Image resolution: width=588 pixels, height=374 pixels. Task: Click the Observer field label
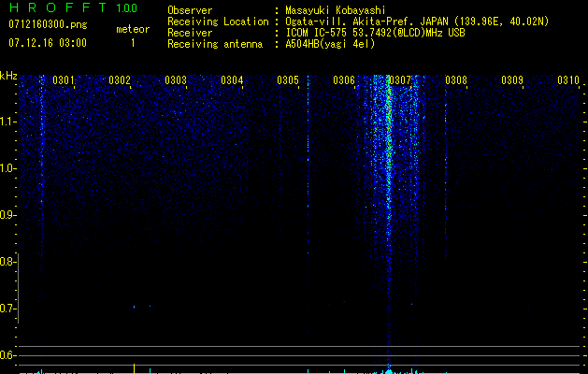click(x=190, y=10)
